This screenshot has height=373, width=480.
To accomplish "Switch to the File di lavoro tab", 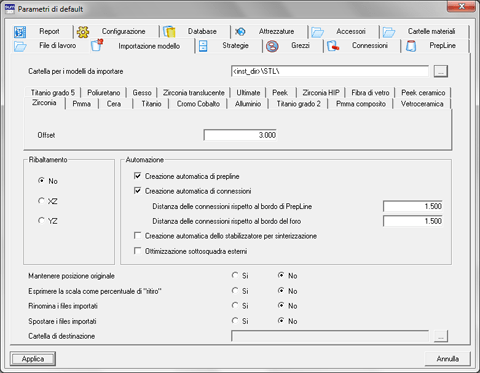I will pyautogui.click(x=50, y=46).
